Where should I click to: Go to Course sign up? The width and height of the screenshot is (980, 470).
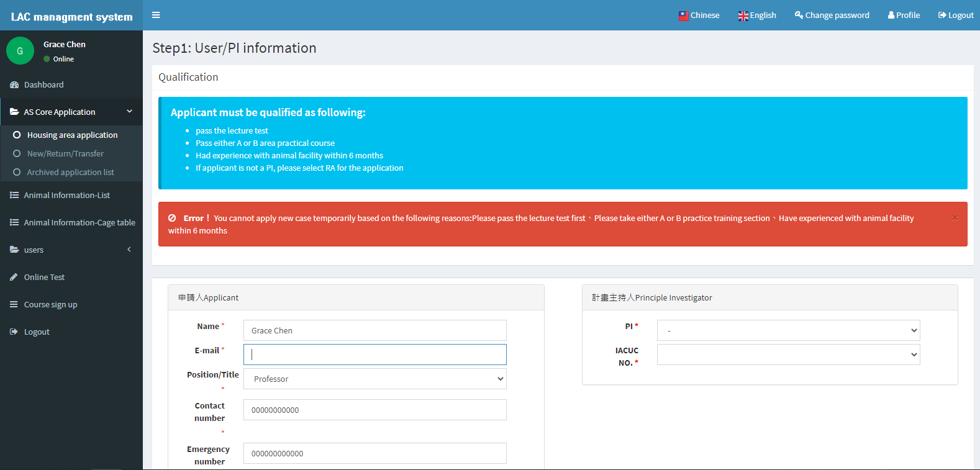point(50,304)
